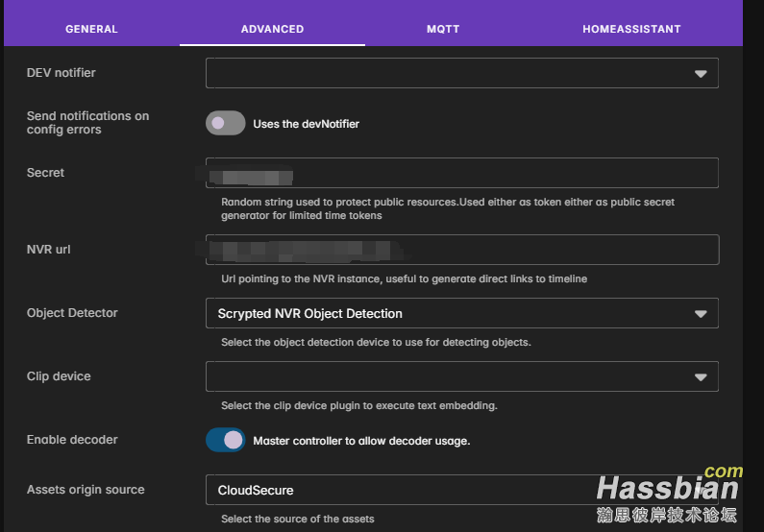Click the 'Object Detector' field label
Image resolution: width=764 pixels, height=532 pixels.
pyautogui.click(x=72, y=313)
